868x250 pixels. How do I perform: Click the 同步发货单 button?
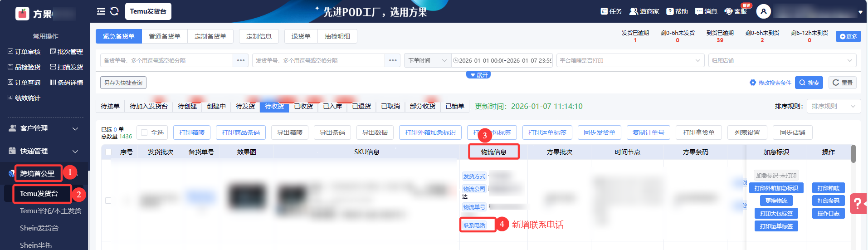tap(600, 132)
